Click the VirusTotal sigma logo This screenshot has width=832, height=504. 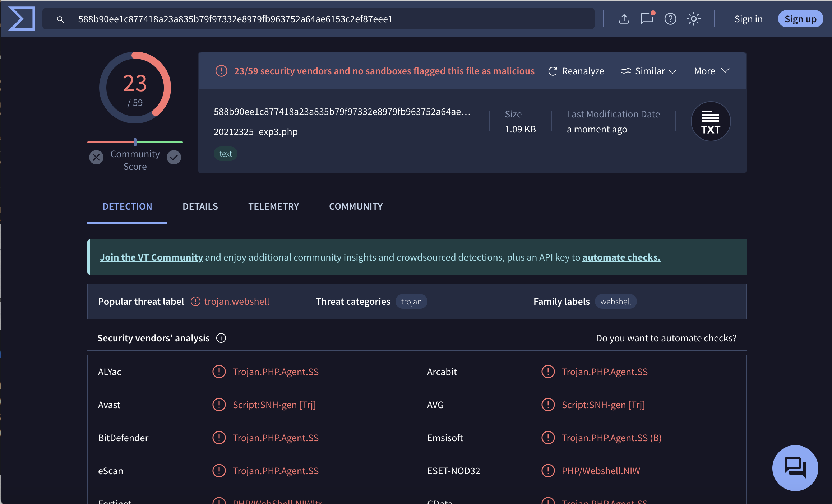pyautogui.click(x=22, y=19)
